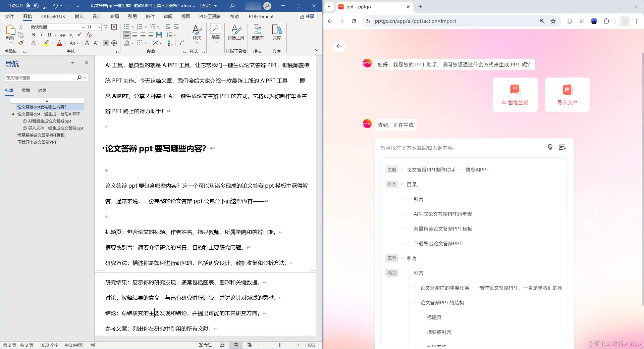644x349 pixels.
Task: Bookmark the pptgo page with the star
Action: click(x=553, y=21)
